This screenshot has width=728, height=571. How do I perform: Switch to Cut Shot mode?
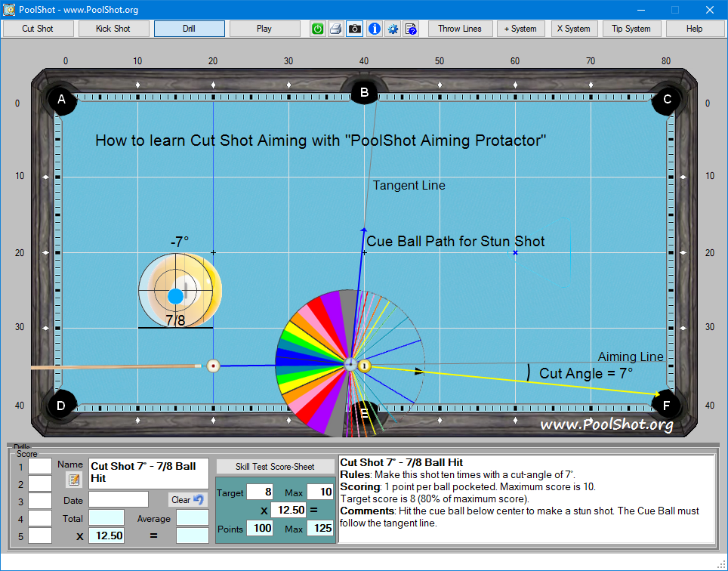click(x=38, y=29)
